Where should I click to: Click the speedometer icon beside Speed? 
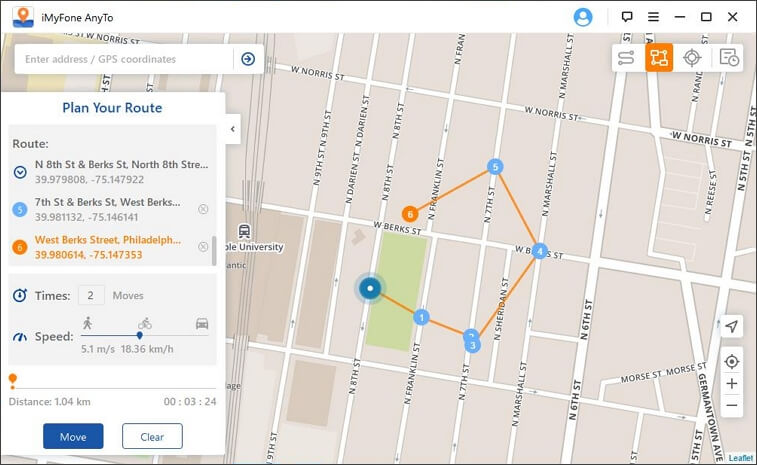coord(20,337)
